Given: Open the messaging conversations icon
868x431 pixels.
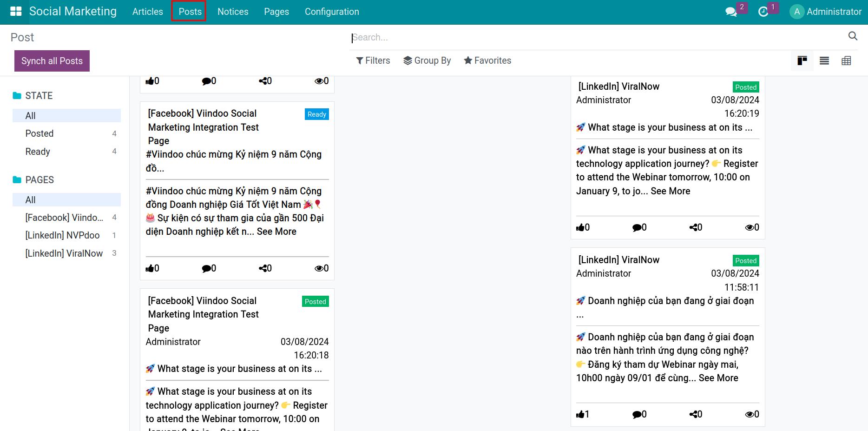Looking at the screenshot, I should [x=730, y=12].
